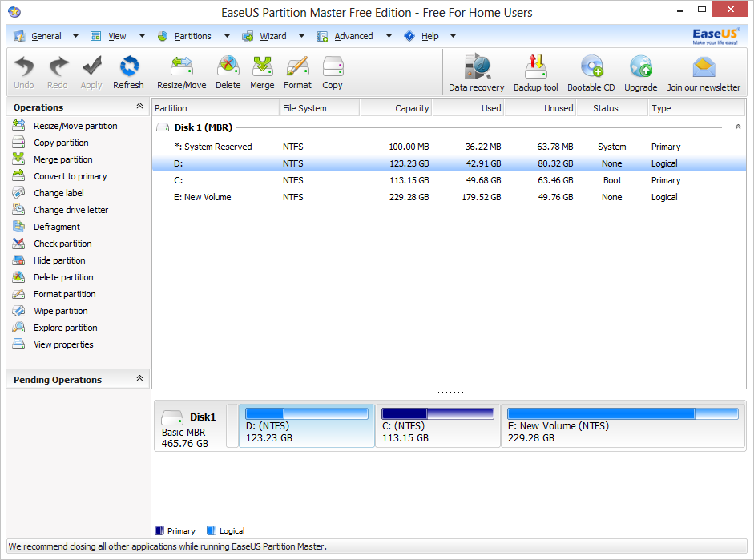The image size is (754, 560).
Task: Click the View properties sidebar icon
Action: click(x=18, y=344)
